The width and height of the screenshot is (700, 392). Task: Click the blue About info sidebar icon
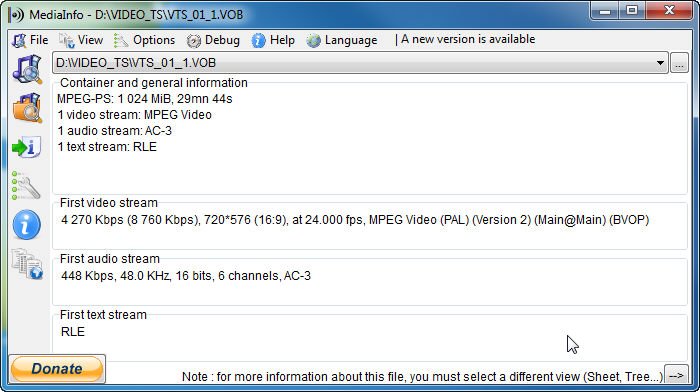(x=26, y=225)
